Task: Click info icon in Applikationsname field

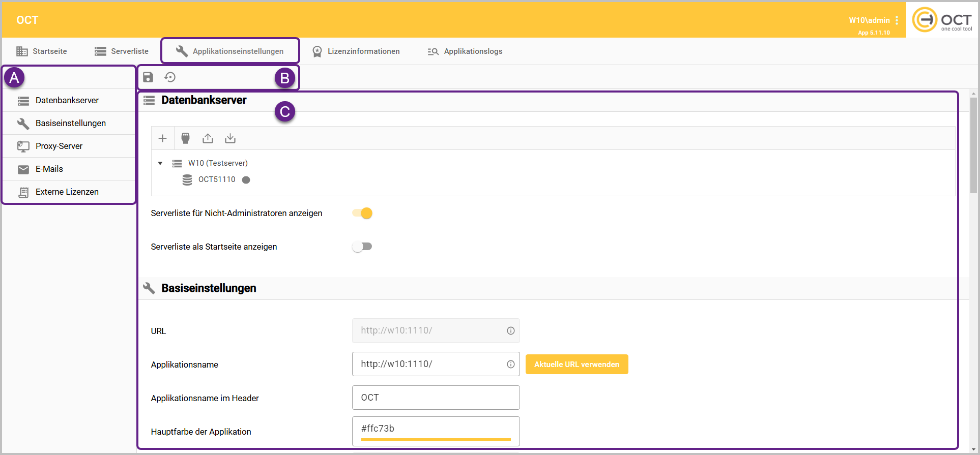Action: (510, 365)
